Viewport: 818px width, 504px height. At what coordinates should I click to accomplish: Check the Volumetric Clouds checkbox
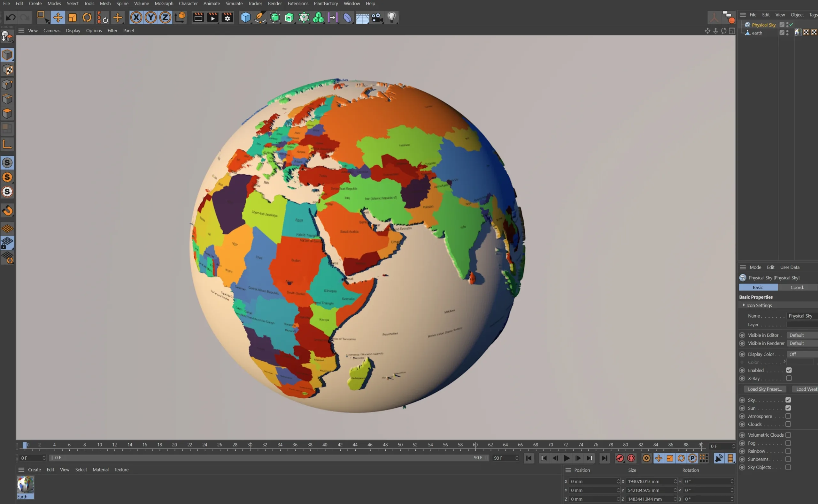[x=789, y=435]
